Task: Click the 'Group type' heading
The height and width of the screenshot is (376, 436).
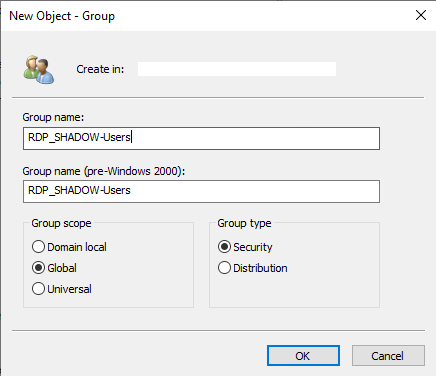Action: pos(244,223)
